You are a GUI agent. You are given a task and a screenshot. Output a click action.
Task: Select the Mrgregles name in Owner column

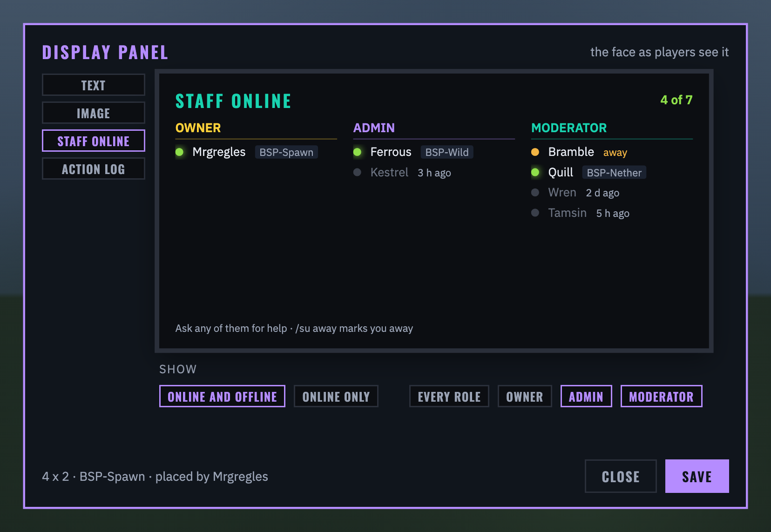tap(219, 152)
